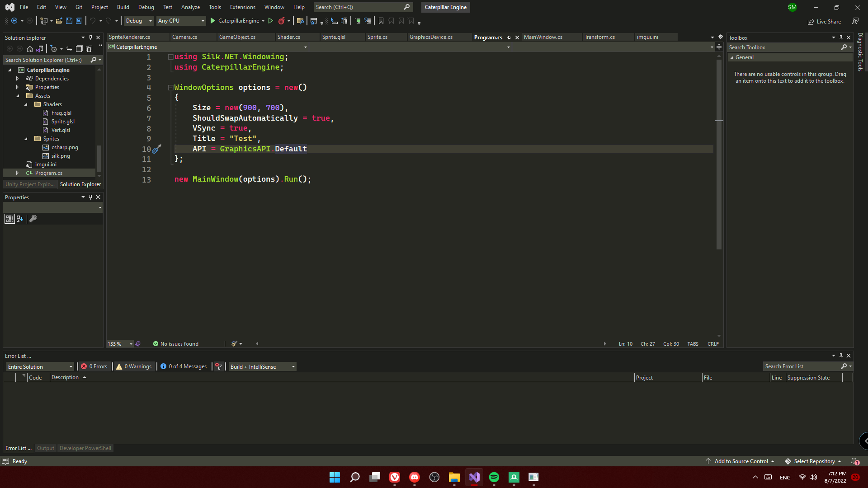Click the Solution Explorer Home icon
Image resolution: width=868 pixels, height=488 pixels.
point(30,49)
